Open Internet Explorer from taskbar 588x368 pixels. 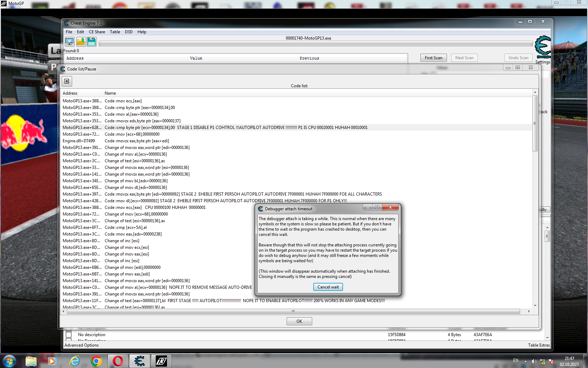pos(75,361)
